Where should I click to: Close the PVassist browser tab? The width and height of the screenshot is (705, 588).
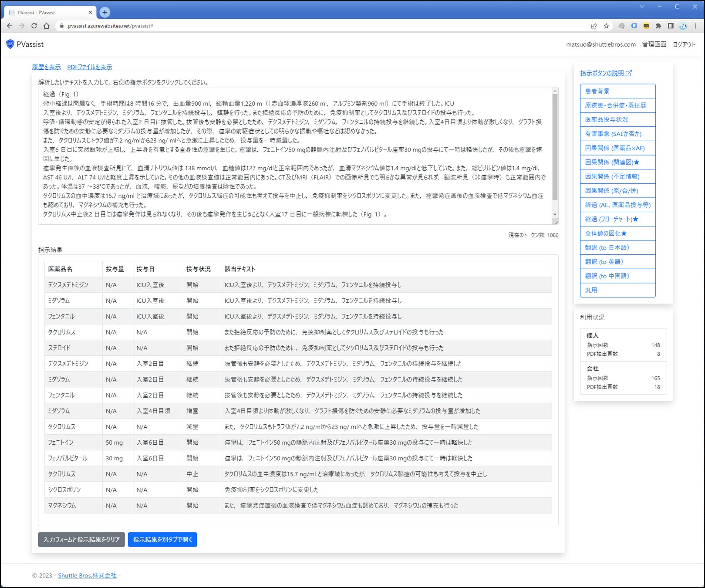91,12
